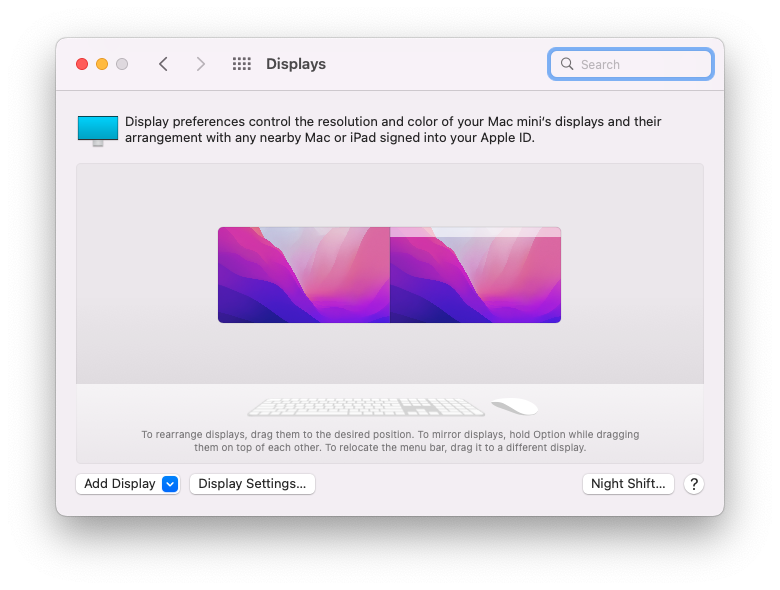This screenshot has width=780, height=590.
Task: Select the left display thumbnail
Action: coord(304,275)
